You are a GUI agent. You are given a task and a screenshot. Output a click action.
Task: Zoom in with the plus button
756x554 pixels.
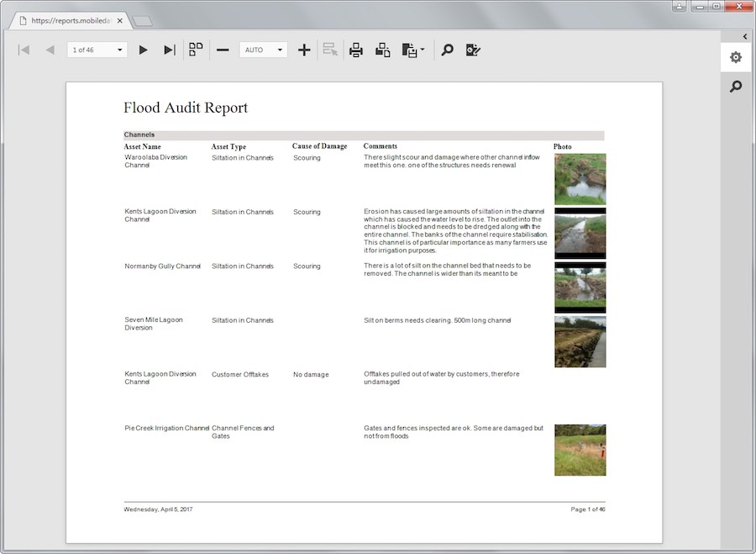pyautogui.click(x=304, y=50)
